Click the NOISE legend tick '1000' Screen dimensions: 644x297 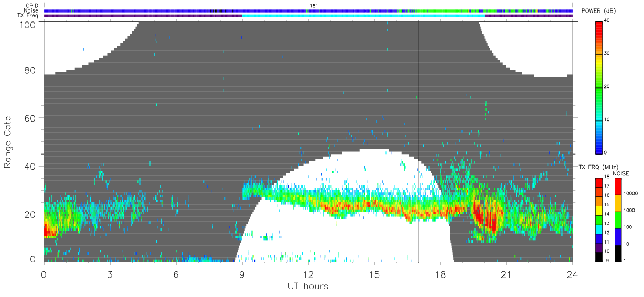pyautogui.click(x=630, y=210)
